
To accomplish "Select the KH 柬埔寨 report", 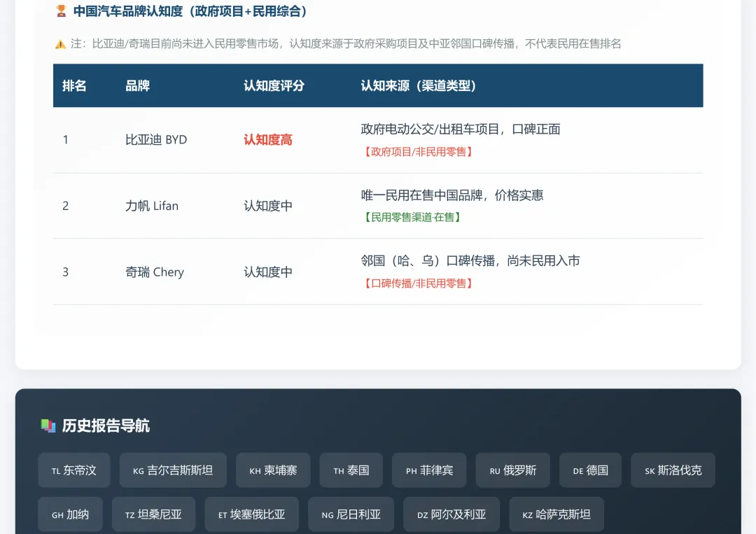I will tap(273, 470).
